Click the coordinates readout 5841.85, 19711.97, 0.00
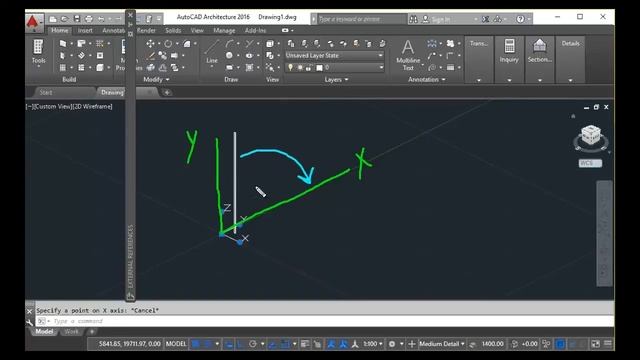Image resolution: width=640 pixels, height=360 pixels. (x=129, y=344)
